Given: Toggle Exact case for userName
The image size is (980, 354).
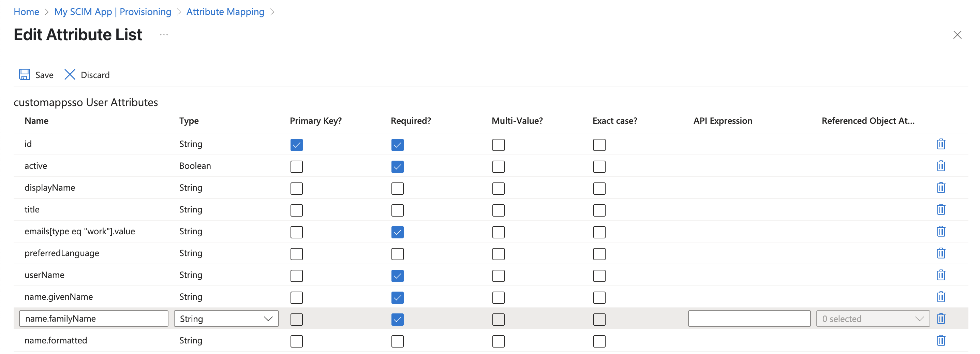Looking at the screenshot, I should [599, 276].
